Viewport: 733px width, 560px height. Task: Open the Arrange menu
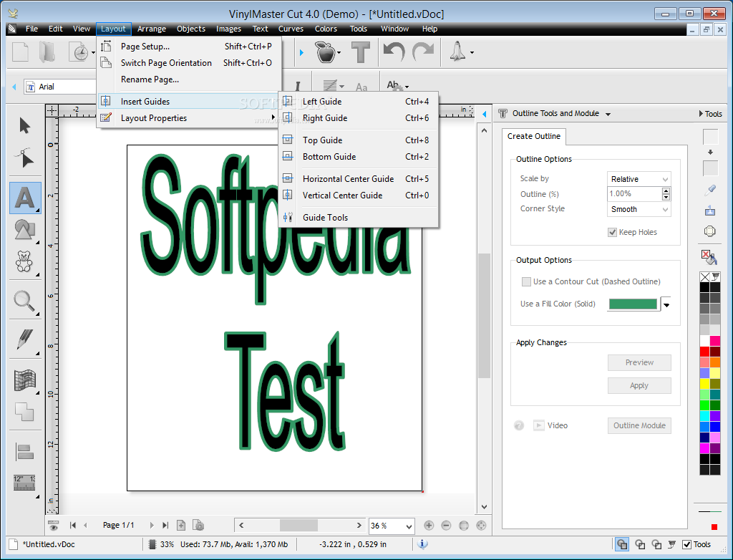152,29
